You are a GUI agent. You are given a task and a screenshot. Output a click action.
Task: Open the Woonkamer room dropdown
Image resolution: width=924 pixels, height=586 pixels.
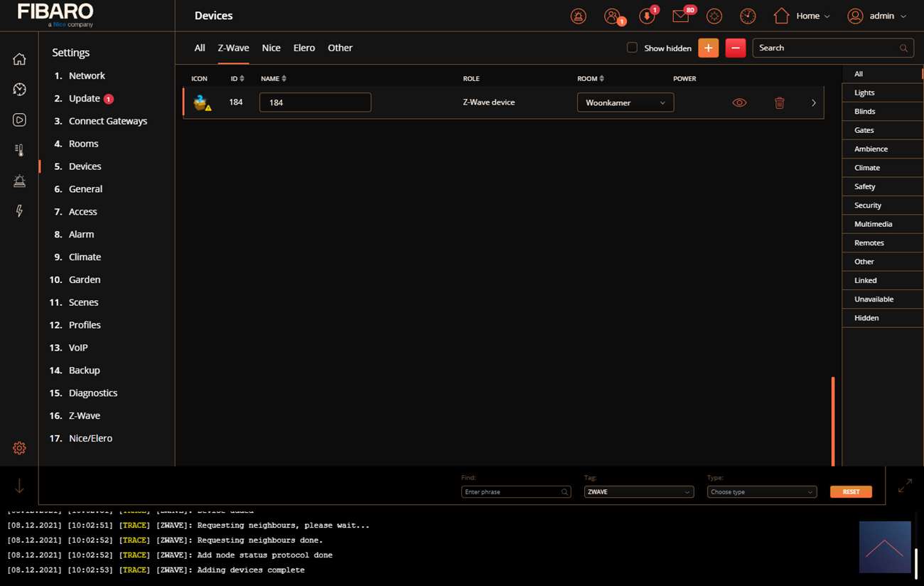(625, 103)
